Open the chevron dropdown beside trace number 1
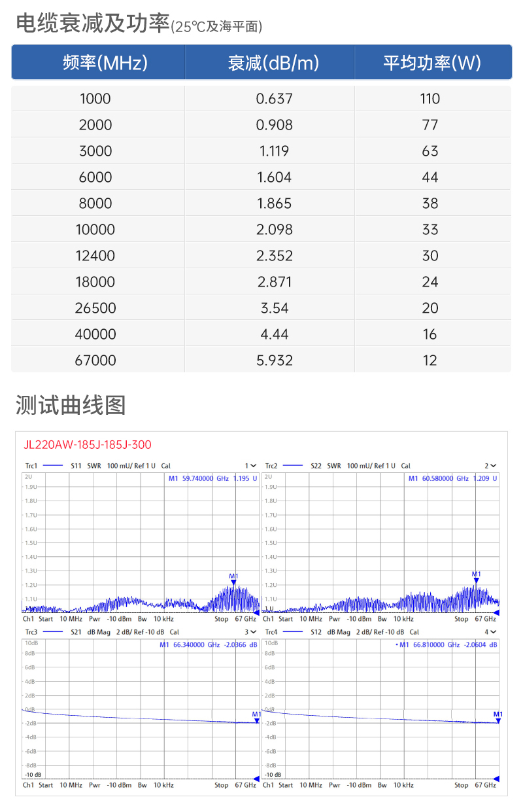523x812 pixels. [254, 466]
